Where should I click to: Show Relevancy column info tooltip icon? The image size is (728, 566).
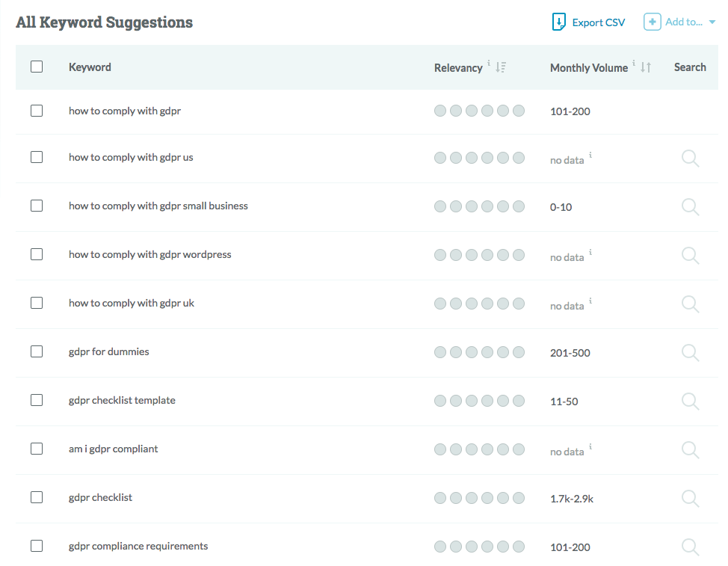click(x=488, y=63)
